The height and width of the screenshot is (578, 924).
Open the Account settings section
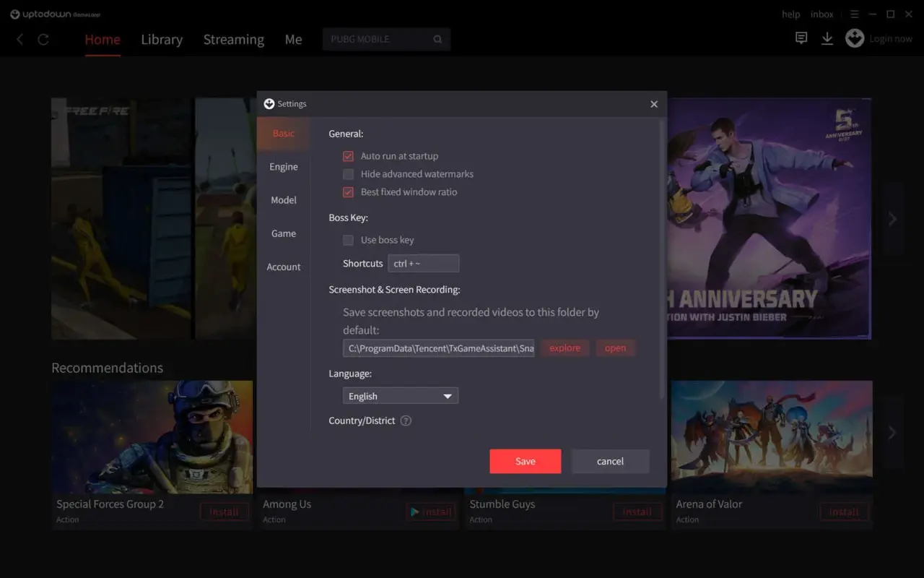(x=283, y=267)
